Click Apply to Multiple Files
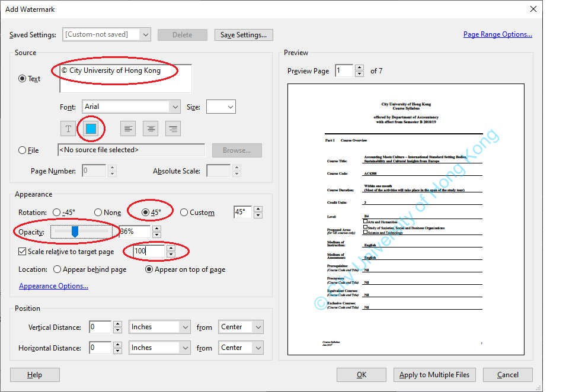The height and width of the screenshot is (392, 566). (x=434, y=374)
